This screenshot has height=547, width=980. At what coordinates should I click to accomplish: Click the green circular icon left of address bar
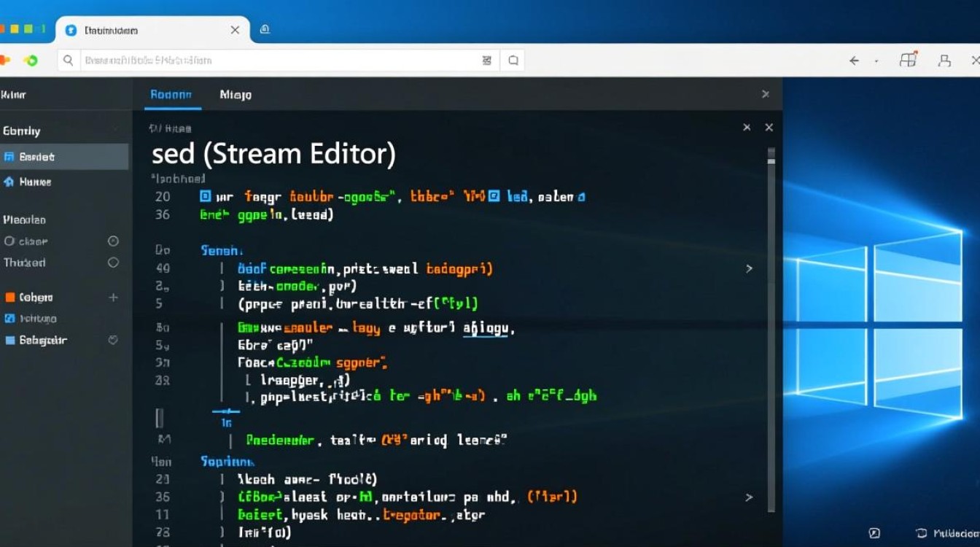(30, 61)
